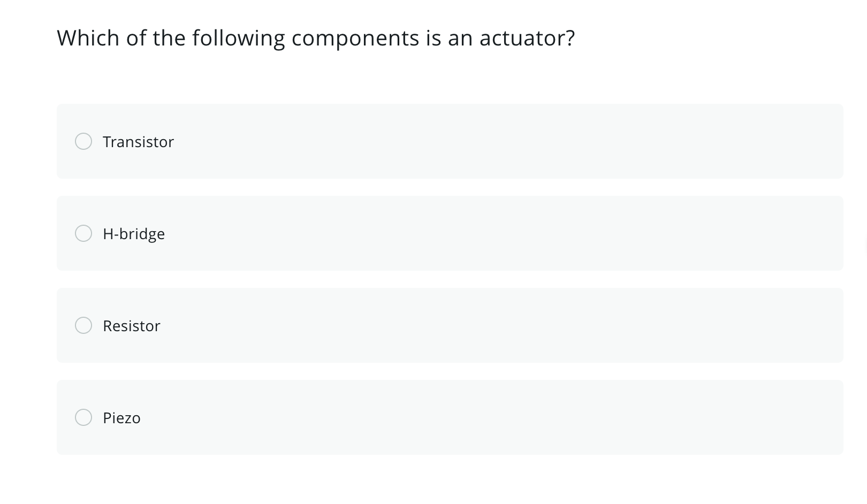Screen dimensions: 867x504
Task: Click the Transistor answer card background
Action: coord(482,141)
